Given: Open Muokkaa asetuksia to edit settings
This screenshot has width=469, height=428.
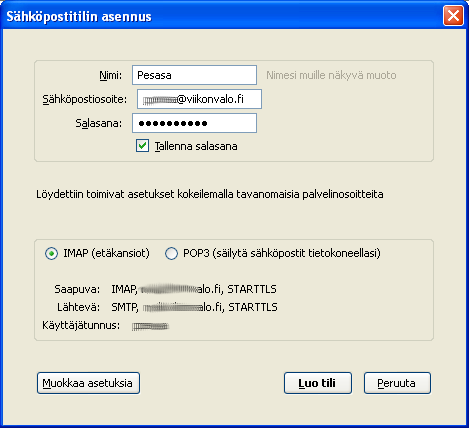Looking at the screenshot, I should [88, 383].
